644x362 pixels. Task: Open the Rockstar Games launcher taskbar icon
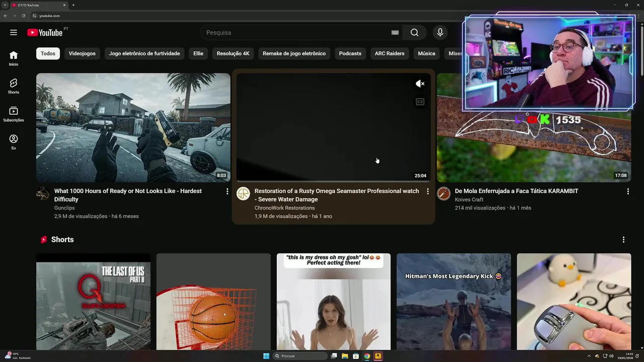(378, 356)
